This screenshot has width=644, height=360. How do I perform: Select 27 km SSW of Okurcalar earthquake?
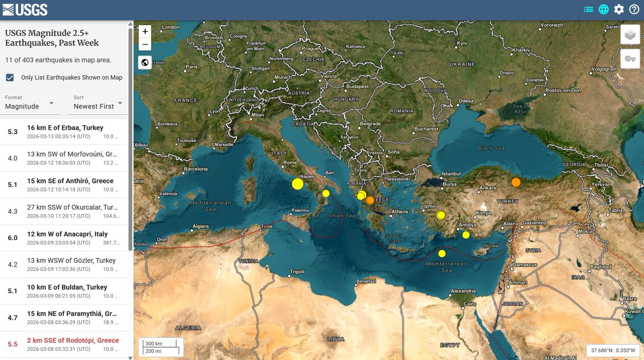point(64,211)
